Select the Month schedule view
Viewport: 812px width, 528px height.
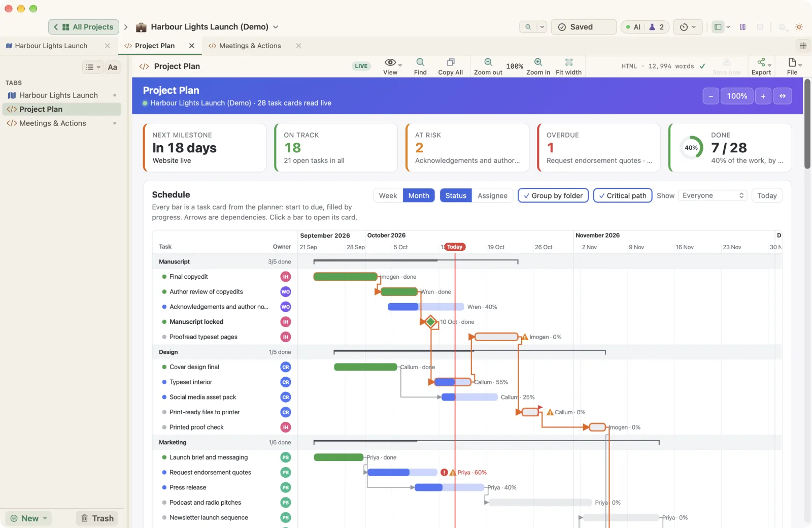coord(419,195)
